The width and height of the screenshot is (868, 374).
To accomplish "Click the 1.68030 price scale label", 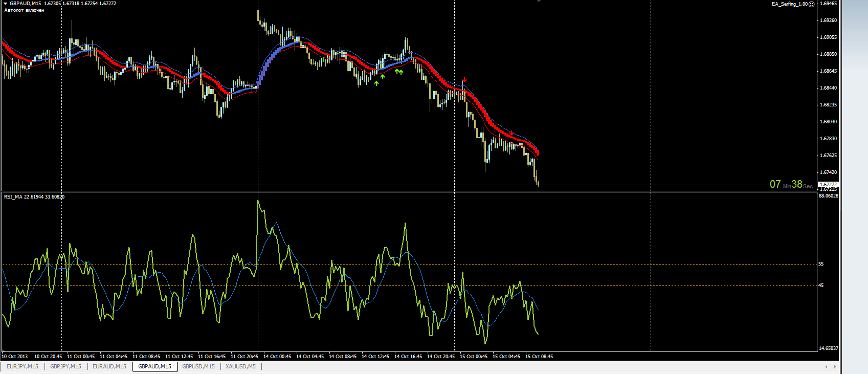I will pyautogui.click(x=828, y=122).
